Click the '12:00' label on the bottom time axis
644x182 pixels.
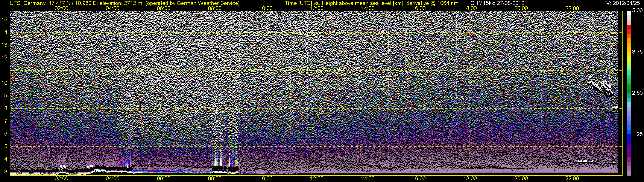tap(317, 179)
